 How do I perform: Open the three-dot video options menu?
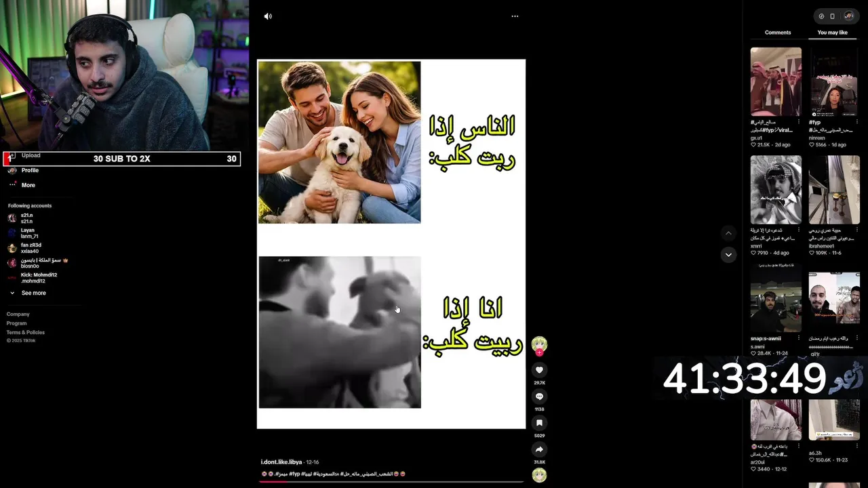click(x=515, y=16)
